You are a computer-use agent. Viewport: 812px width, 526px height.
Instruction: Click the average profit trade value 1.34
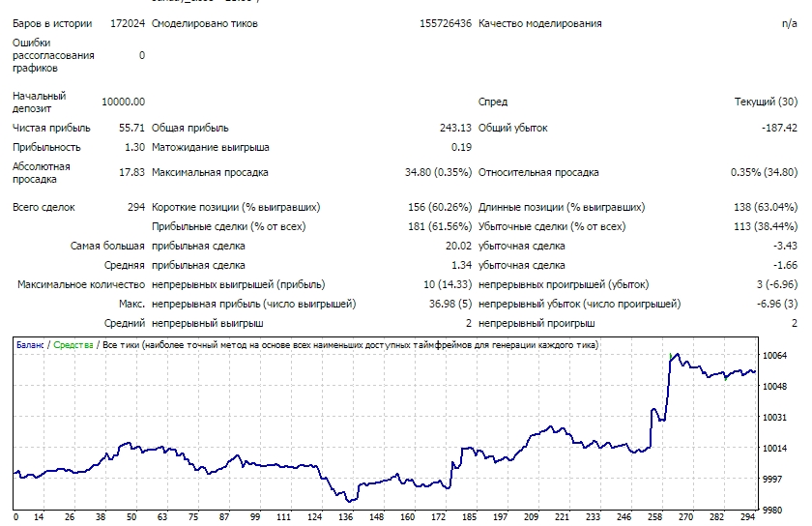click(x=461, y=265)
